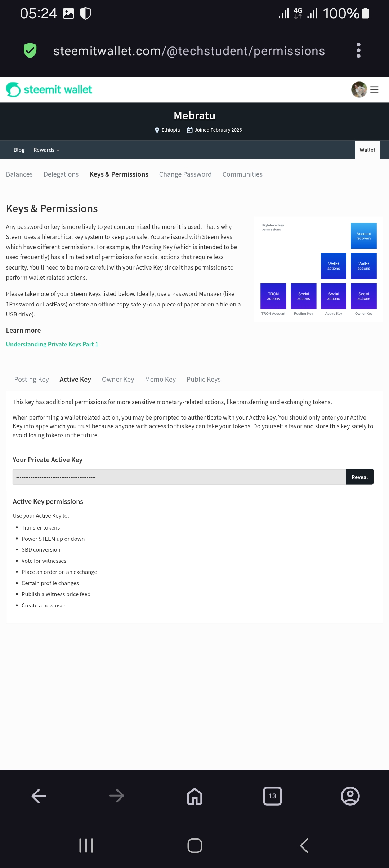Image resolution: width=389 pixels, height=868 pixels.
Task: Expand the Rewards dropdown
Action: (46, 150)
